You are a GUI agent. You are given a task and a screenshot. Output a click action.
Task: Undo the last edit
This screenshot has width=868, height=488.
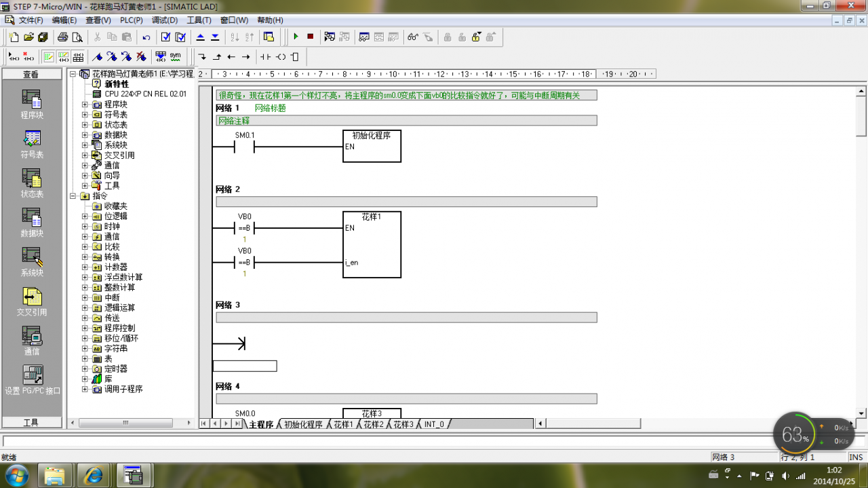146,37
